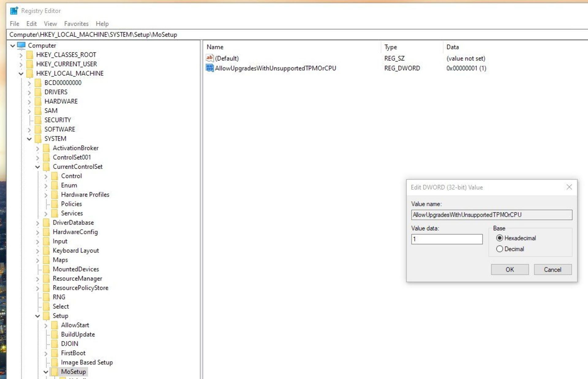This screenshot has width=588, height=379.
Task: Click the SECURITY folder icon
Action: (x=38, y=120)
